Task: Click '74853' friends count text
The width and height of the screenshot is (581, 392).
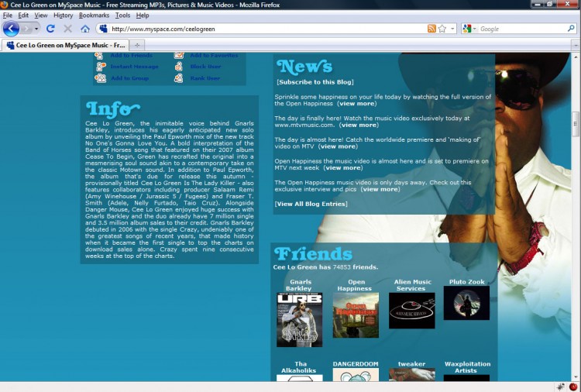Action: click(x=342, y=267)
